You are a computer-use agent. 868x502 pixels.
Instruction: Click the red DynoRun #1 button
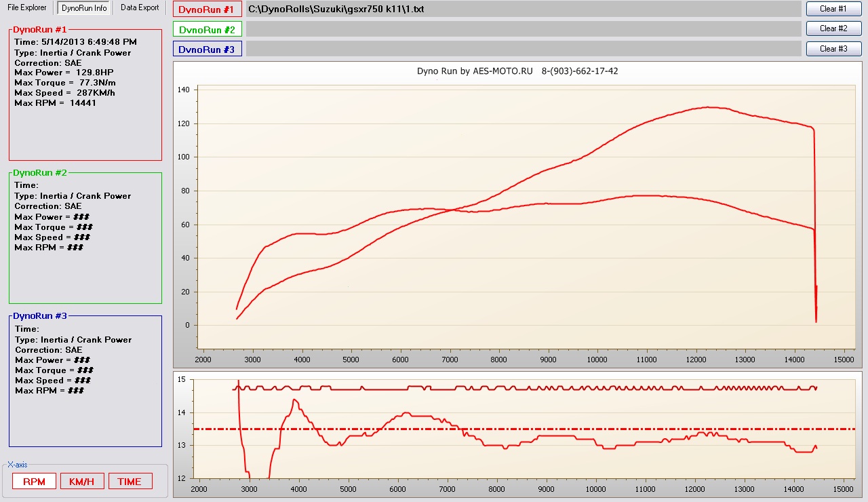point(207,9)
